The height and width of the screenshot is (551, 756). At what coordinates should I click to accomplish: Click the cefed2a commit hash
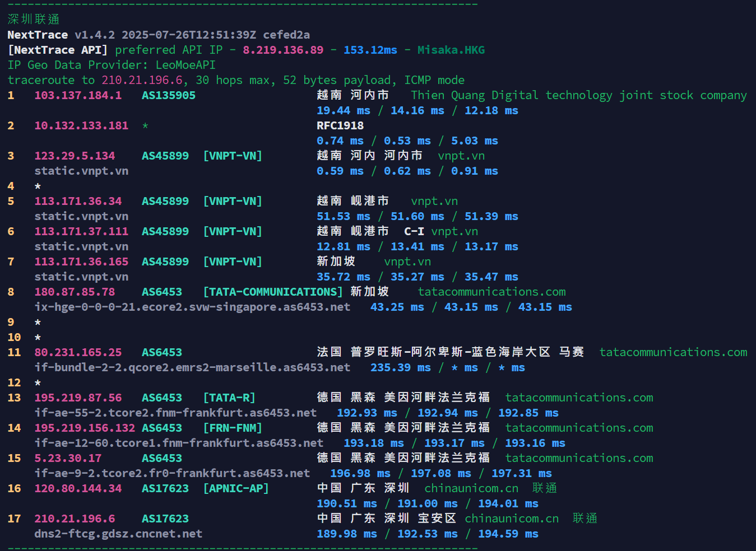(x=286, y=35)
